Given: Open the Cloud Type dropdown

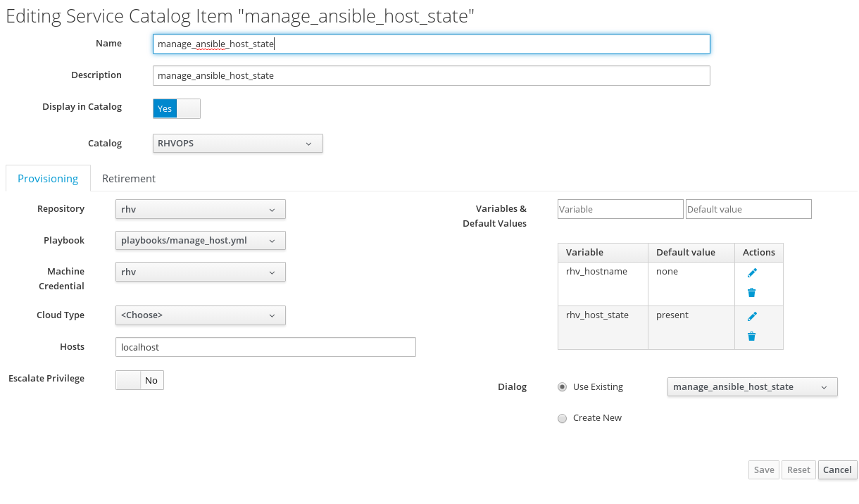Looking at the screenshot, I should [x=201, y=315].
